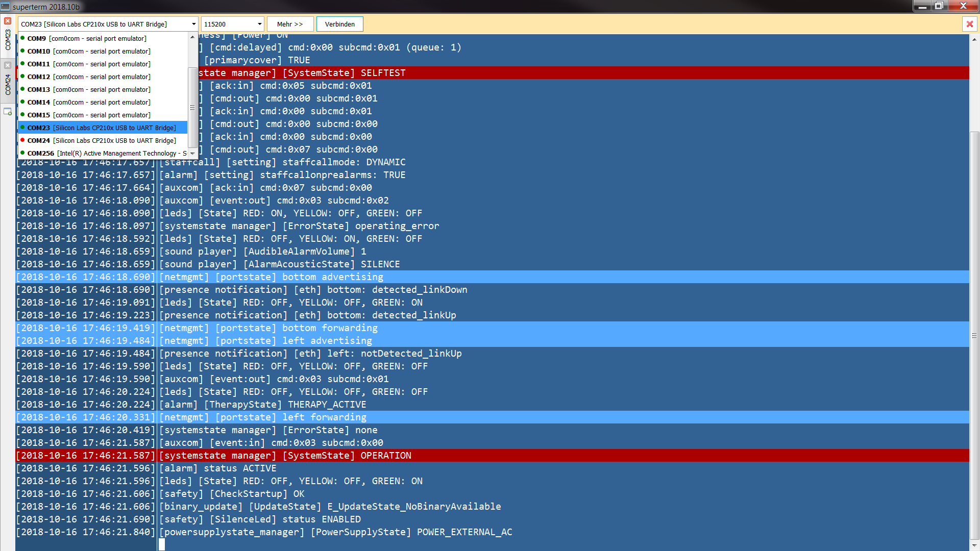Screen dimensions: 980x551
Task: Choose COM24 Silicon Labs in the port list
Action: [x=102, y=140]
